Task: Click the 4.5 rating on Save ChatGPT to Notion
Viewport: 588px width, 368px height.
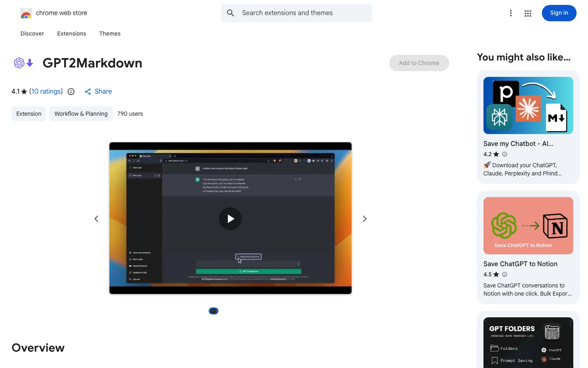Action: click(x=488, y=274)
